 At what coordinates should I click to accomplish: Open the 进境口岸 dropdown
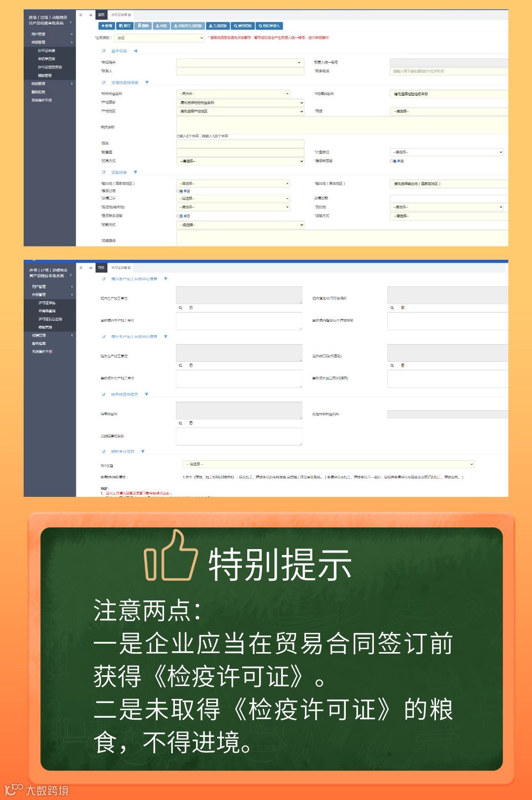pos(233,198)
